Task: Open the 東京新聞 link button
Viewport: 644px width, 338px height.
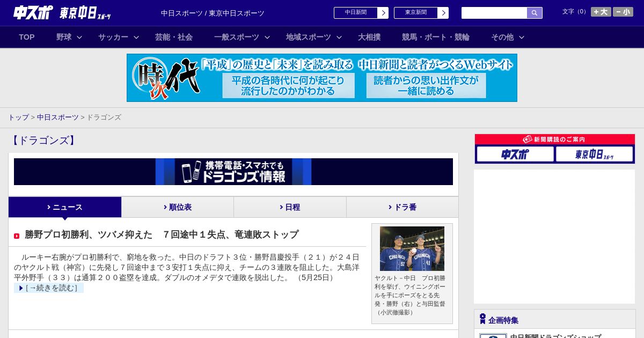Action: (x=415, y=13)
